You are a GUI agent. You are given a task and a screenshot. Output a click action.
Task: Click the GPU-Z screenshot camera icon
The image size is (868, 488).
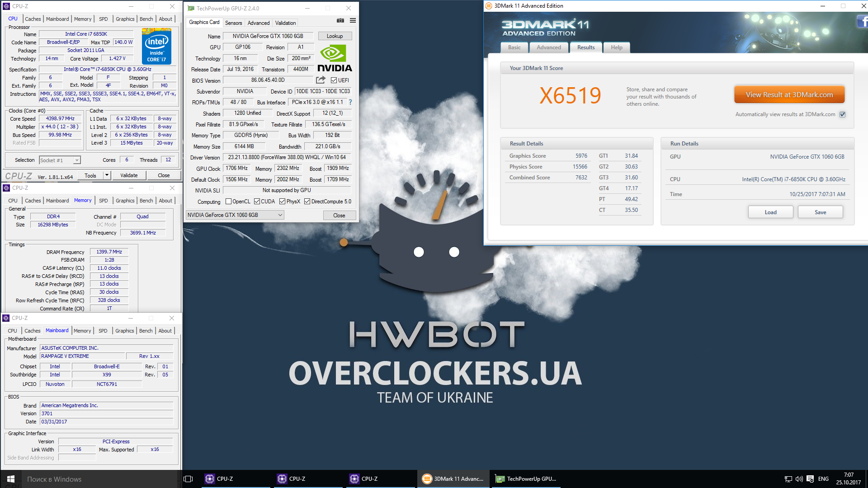pyautogui.click(x=340, y=21)
